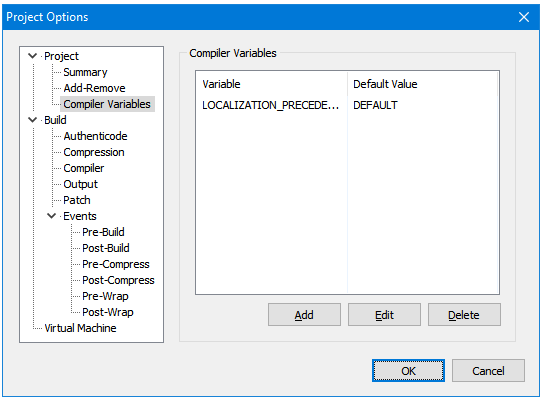Open the Pre-Wrap event page
This screenshot has width=543, height=398.
pyautogui.click(x=105, y=296)
